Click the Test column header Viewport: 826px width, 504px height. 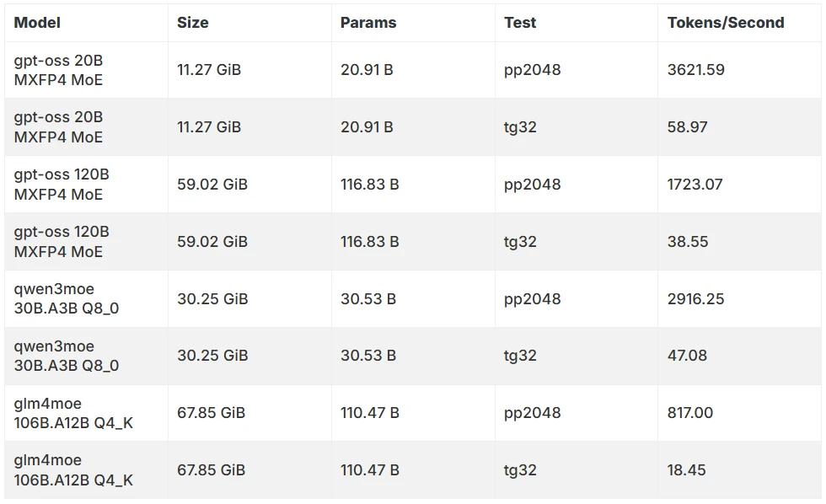click(x=520, y=23)
